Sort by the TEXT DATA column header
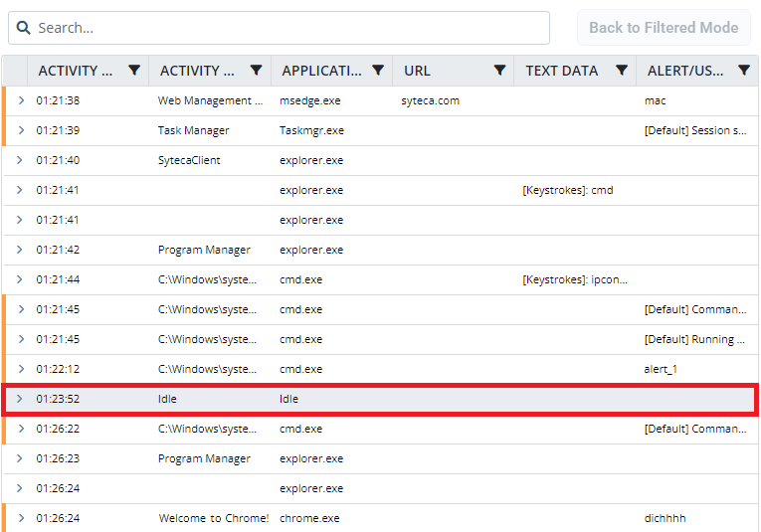761x532 pixels. (561, 71)
